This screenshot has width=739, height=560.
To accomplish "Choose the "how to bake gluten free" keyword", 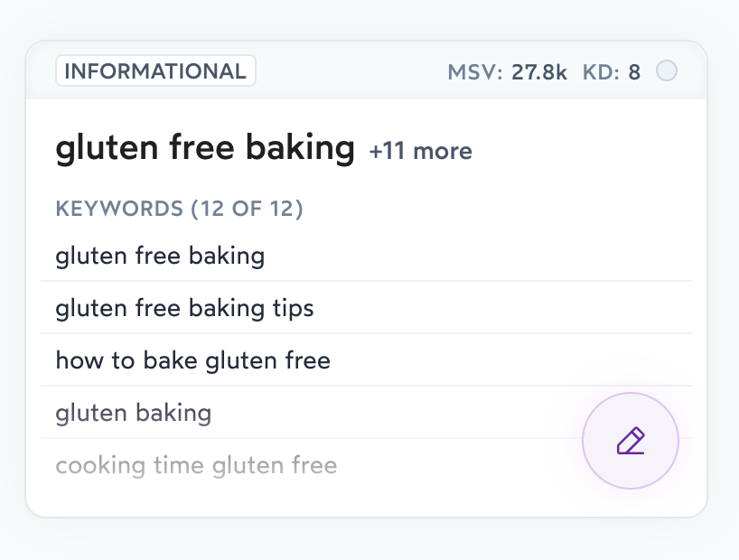I will point(192,361).
